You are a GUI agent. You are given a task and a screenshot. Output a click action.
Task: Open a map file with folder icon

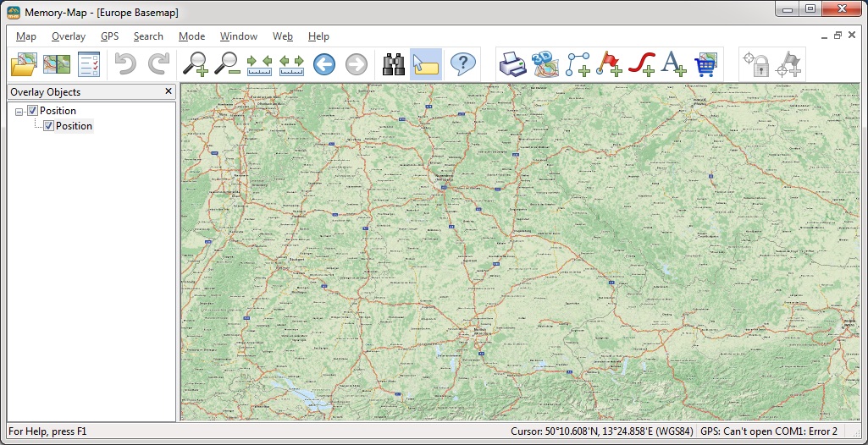pyautogui.click(x=24, y=64)
